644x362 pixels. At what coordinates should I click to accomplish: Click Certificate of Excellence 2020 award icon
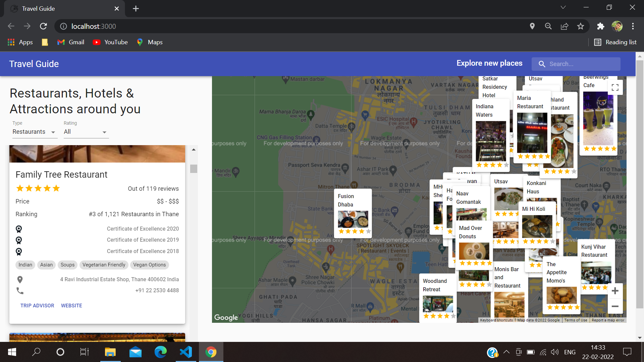(x=19, y=229)
